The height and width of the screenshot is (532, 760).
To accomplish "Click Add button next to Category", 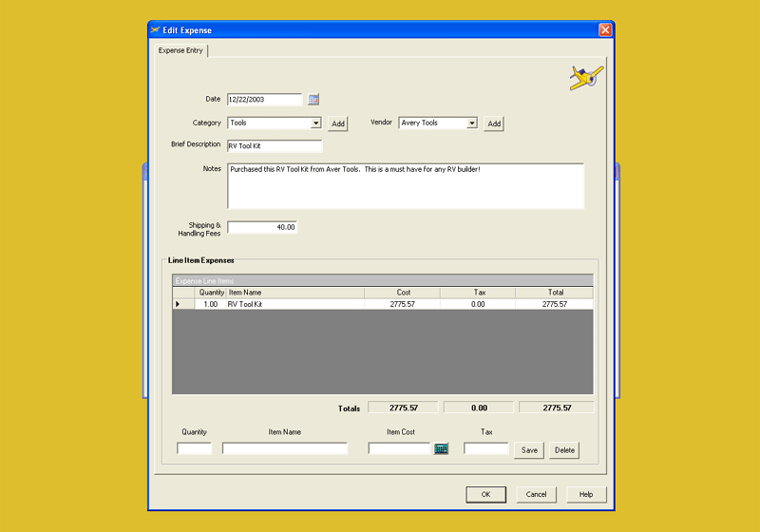I will click(x=338, y=124).
